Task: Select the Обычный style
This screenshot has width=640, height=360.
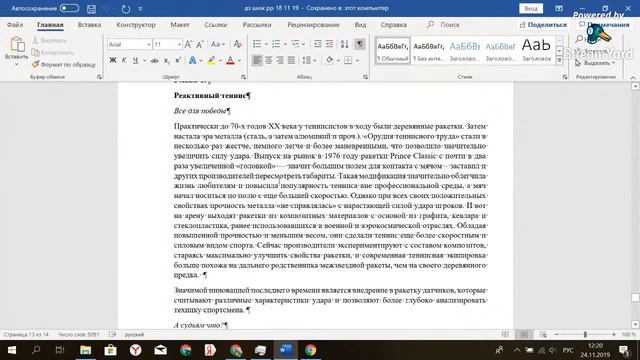Action: click(393, 51)
